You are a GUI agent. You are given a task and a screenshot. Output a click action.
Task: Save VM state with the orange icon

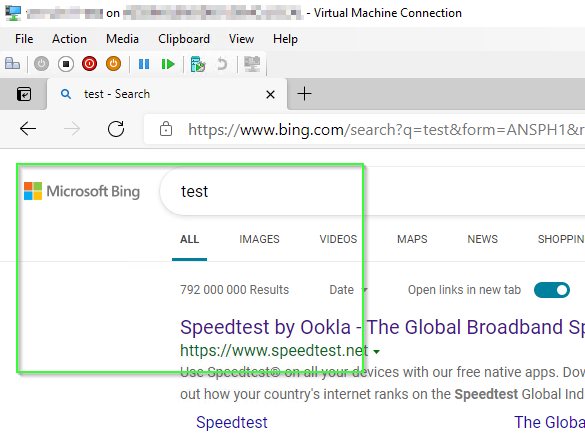point(113,64)
